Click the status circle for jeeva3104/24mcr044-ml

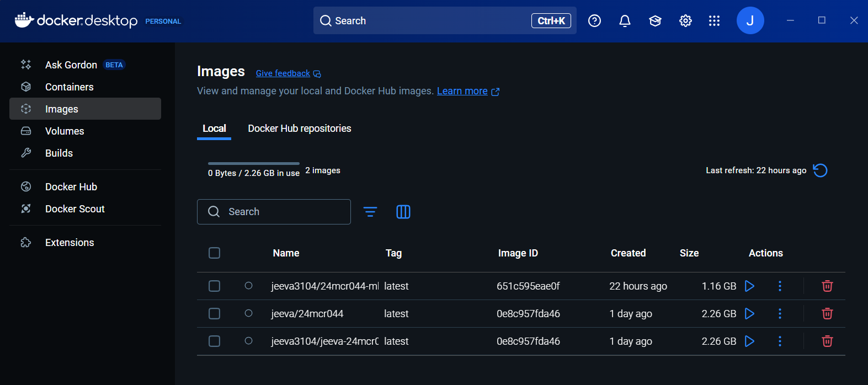[x=249, y=286]
